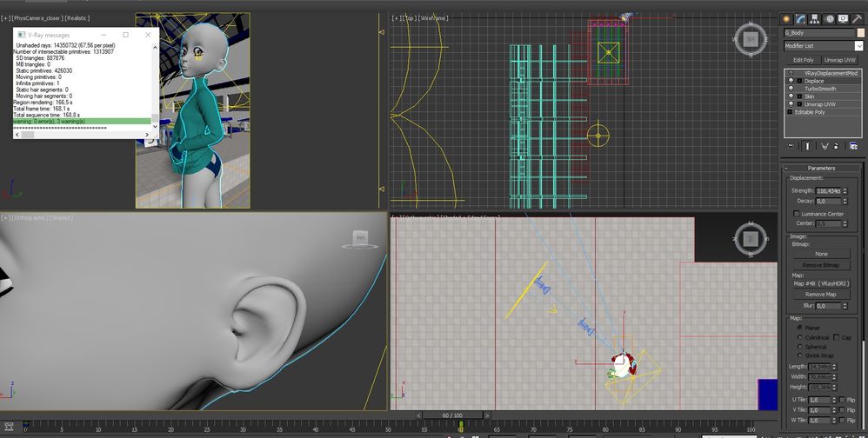This screenshot has width=868, height=438.
Task: Click the Edit Poly button
Action: (804, 60)
